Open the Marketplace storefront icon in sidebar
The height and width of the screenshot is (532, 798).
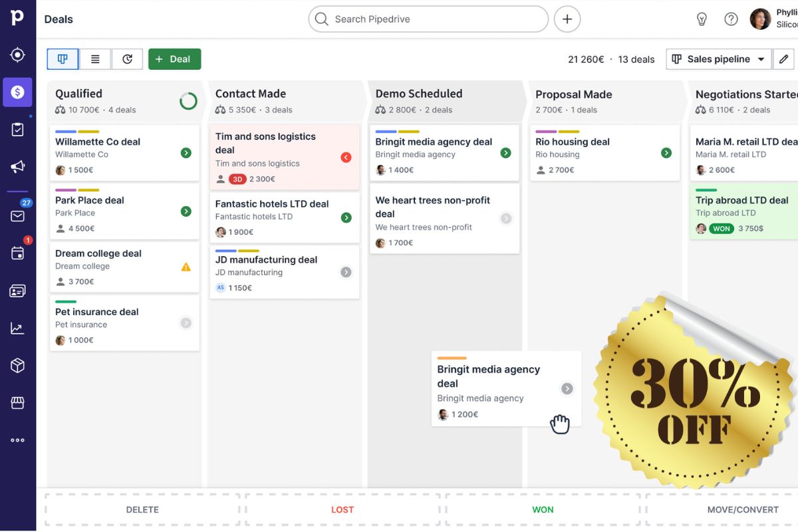pyautogui.click(x=17, y=402)
